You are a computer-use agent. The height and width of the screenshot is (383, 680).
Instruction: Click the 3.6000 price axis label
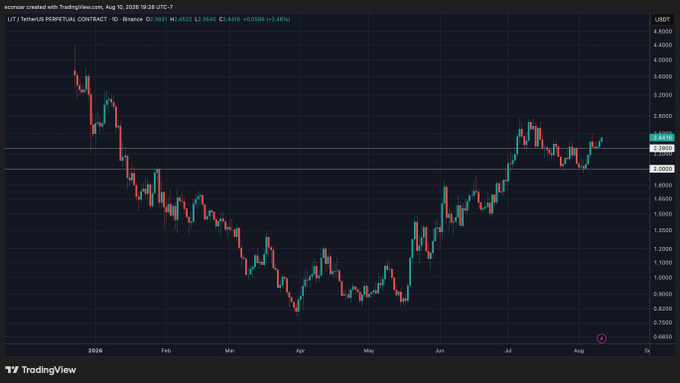[x=662, y=76]
